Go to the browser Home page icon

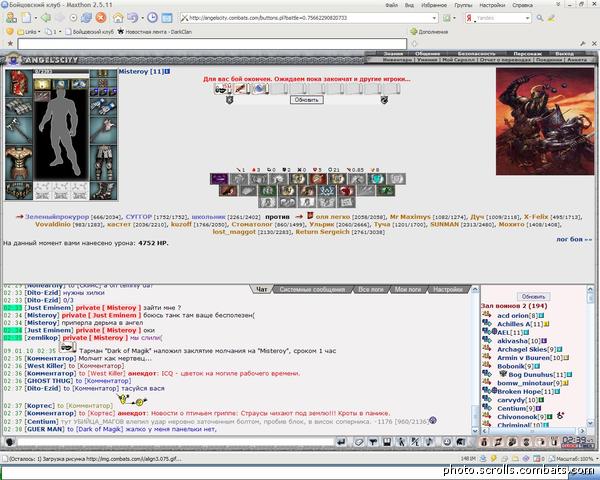[118, 18]
